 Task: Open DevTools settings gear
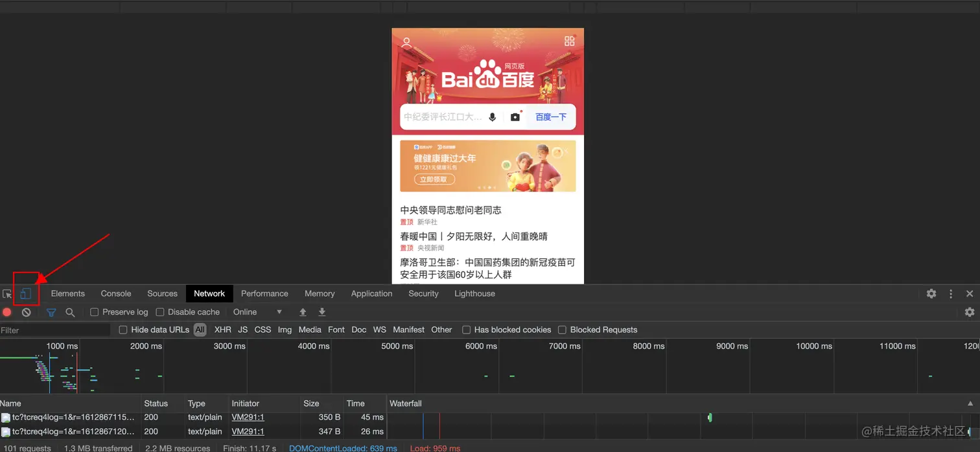(931, 293)
